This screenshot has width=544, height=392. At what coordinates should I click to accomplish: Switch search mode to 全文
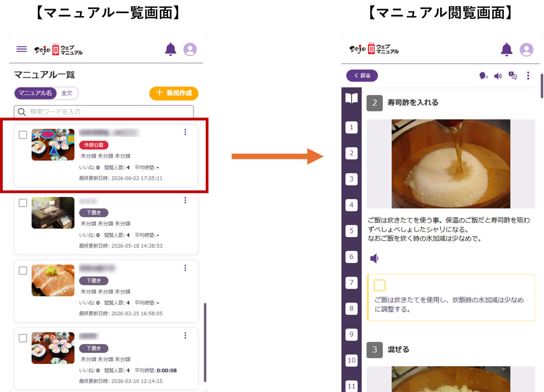[x=67, y=93]
